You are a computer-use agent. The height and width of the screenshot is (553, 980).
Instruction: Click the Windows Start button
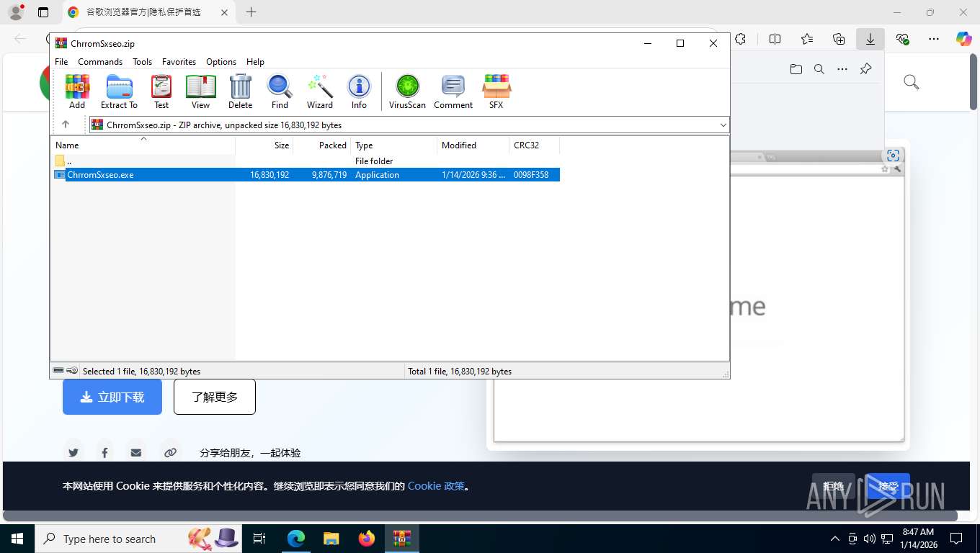17,539
